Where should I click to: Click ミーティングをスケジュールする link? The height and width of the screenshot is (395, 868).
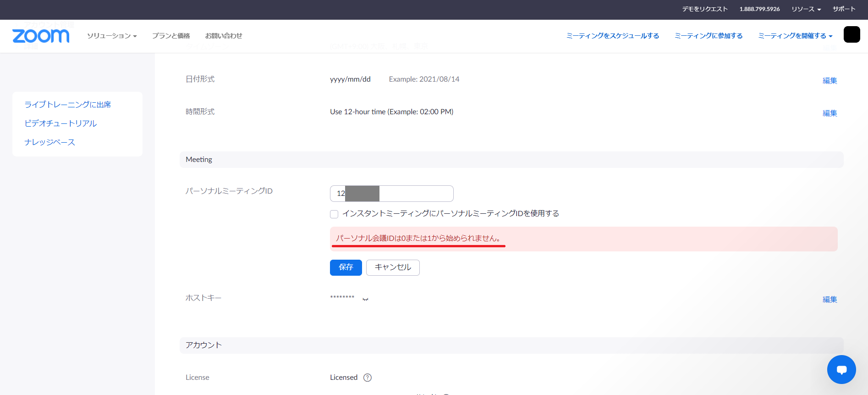click(x=612, y=36)
